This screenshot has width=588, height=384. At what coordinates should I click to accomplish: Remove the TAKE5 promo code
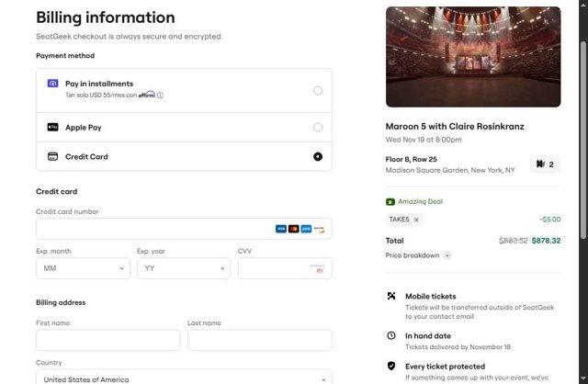point(416,220)
